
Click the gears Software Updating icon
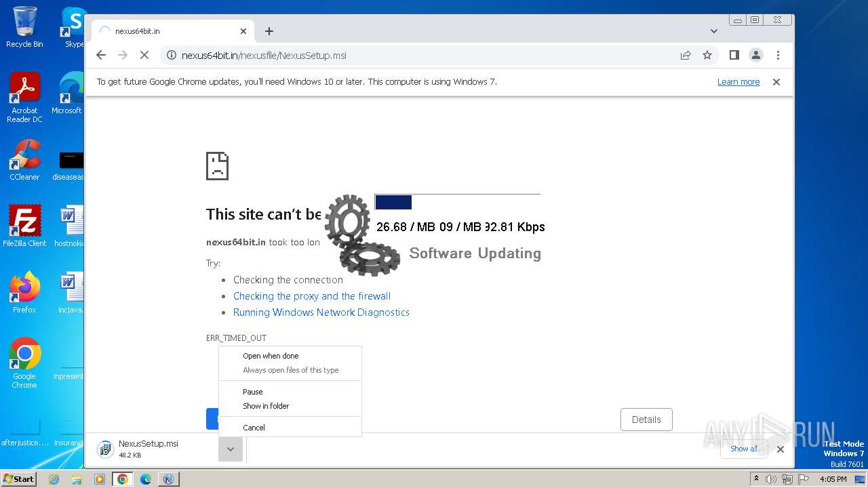point(361,235)
